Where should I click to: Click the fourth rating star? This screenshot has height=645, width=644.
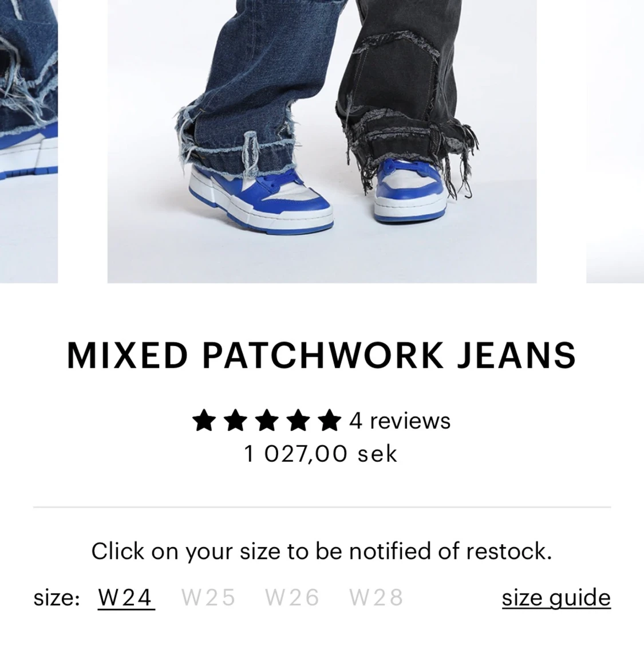298,420
